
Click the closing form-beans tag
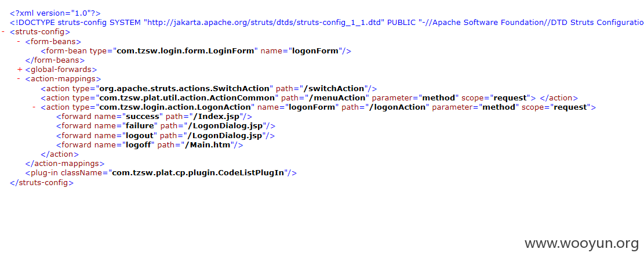[55, 60]
